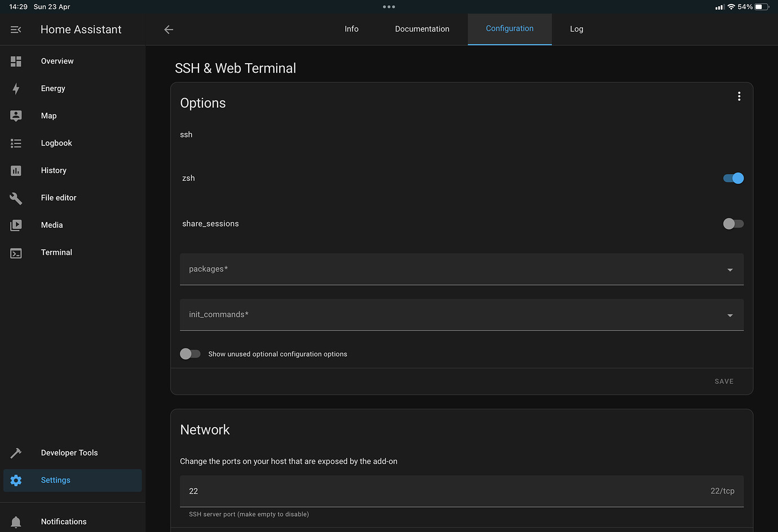The image size is (778, 532).
Task: Open the Map view
Action: click(48, 116)
